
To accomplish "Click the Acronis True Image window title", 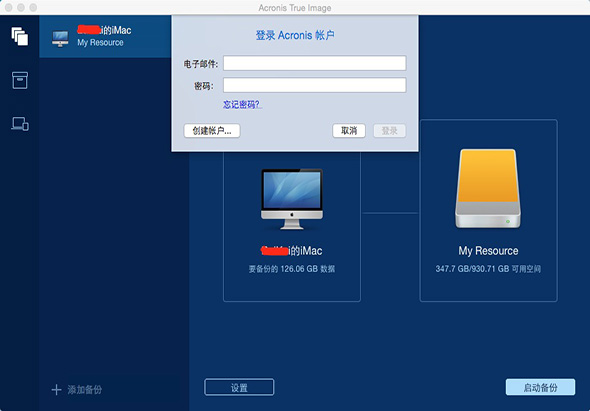I will tap(295, 8).
